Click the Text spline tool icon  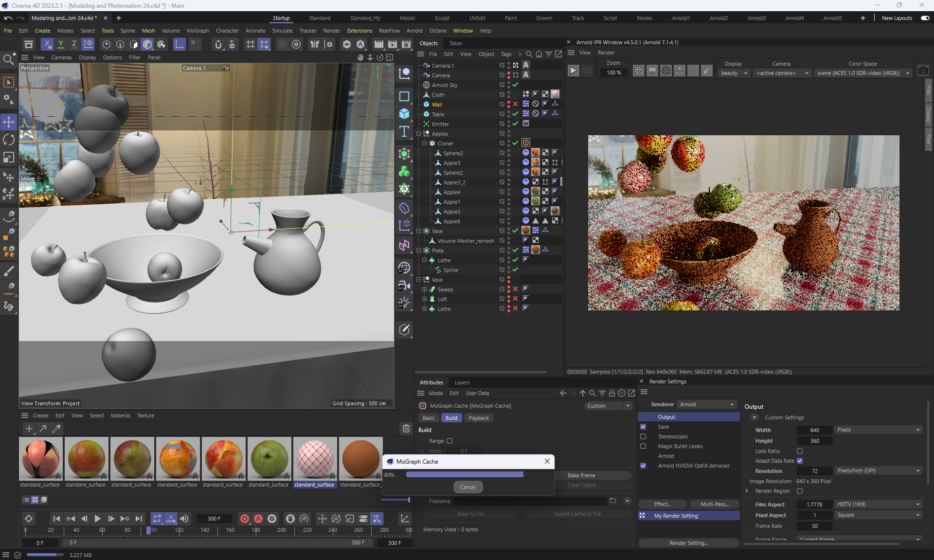pos(404,131)
